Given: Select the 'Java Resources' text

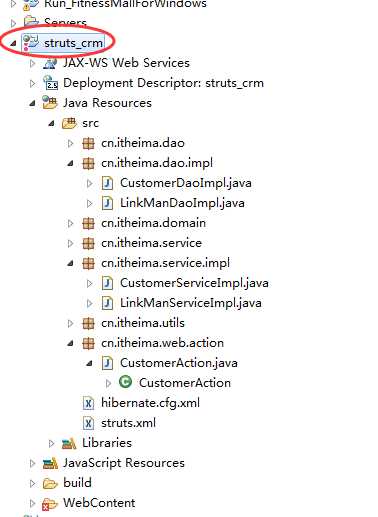Looking at the screenshot, I should tap(107, 103).
